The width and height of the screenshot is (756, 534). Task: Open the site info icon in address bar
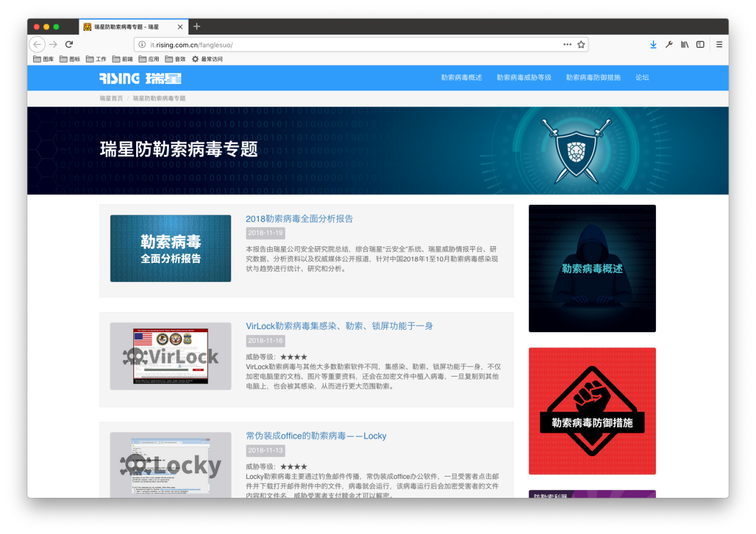point(142,44)
